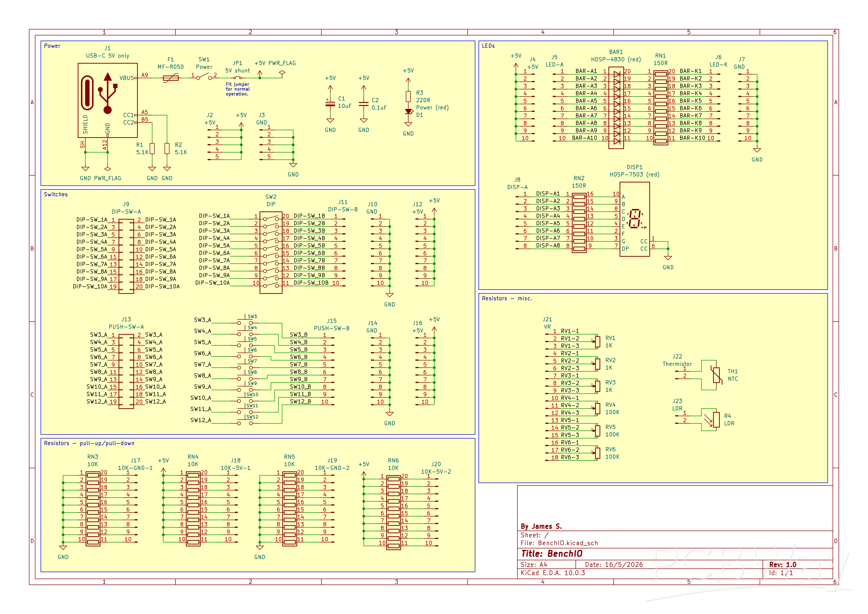Click the '10K-GND-1' label of J17
The image size is (868, 614).
click(x=135, y=468)
